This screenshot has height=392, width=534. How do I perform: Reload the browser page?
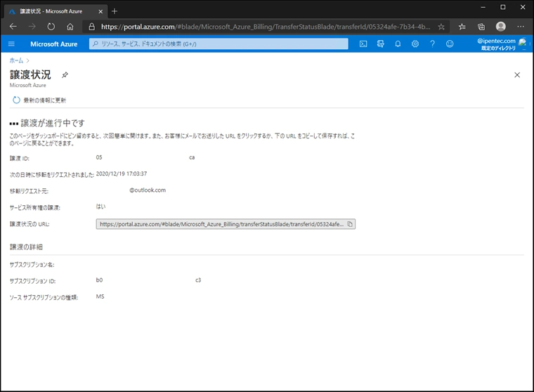pyautogui.click(x=51, y=27)
